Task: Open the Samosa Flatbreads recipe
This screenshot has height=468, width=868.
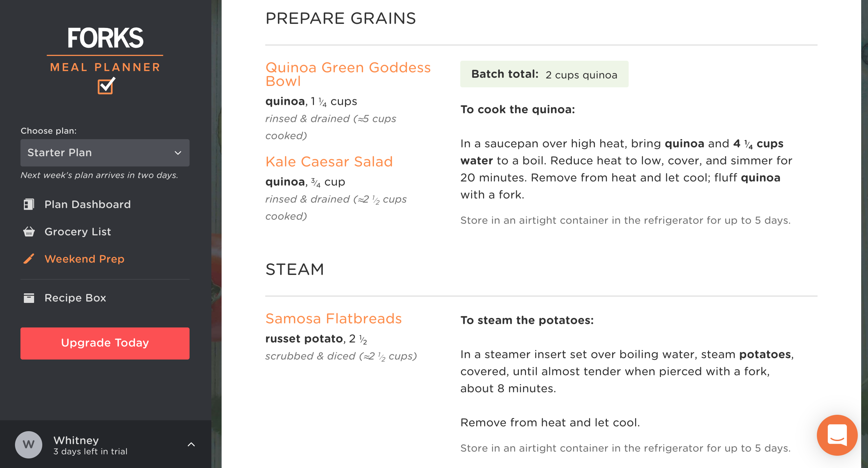Action: pyautogui.click(x=333, y=319)
